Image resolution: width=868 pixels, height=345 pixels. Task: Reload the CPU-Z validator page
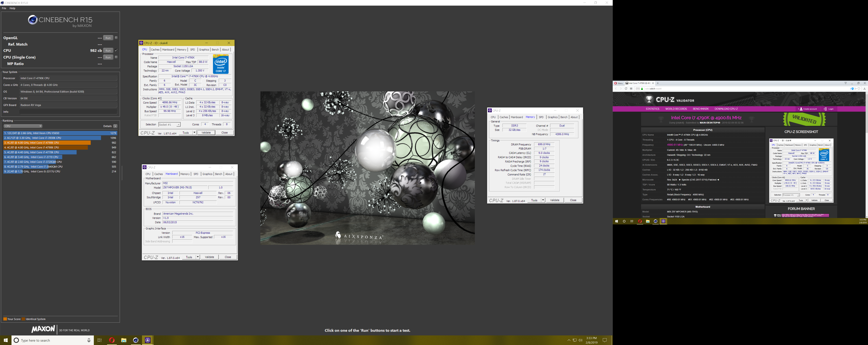coord(626,89)
